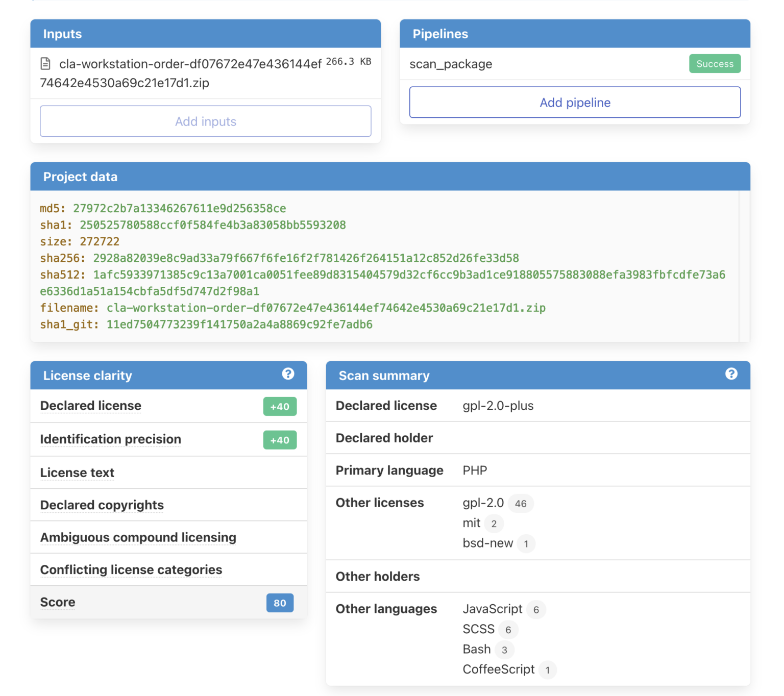Click the JavaScript language entry
The height and width of the screenshot is (696, 784).
click(x=492, y=609)
